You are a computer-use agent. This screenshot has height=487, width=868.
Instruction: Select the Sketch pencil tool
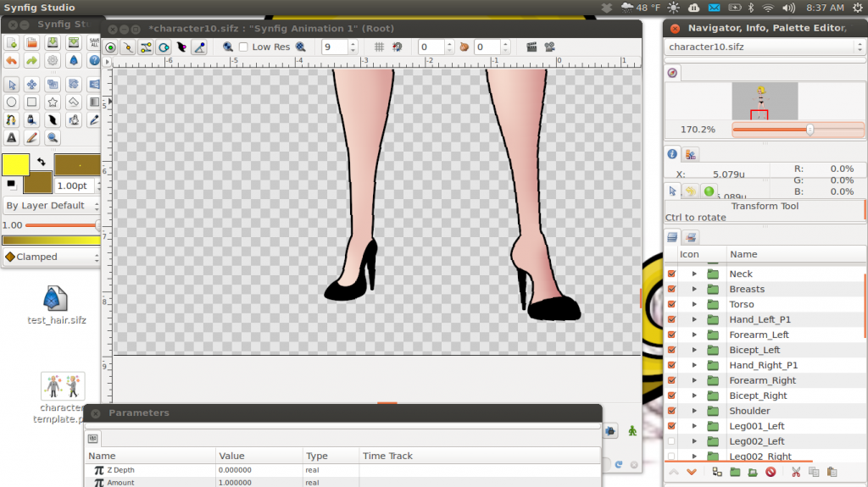[x=32, y=138]
